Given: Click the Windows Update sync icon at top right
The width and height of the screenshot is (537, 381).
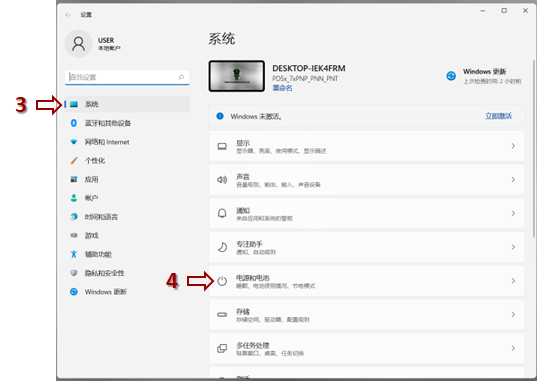Looking at the screenshot, I should pyautogui.click(x=451, y=76).
